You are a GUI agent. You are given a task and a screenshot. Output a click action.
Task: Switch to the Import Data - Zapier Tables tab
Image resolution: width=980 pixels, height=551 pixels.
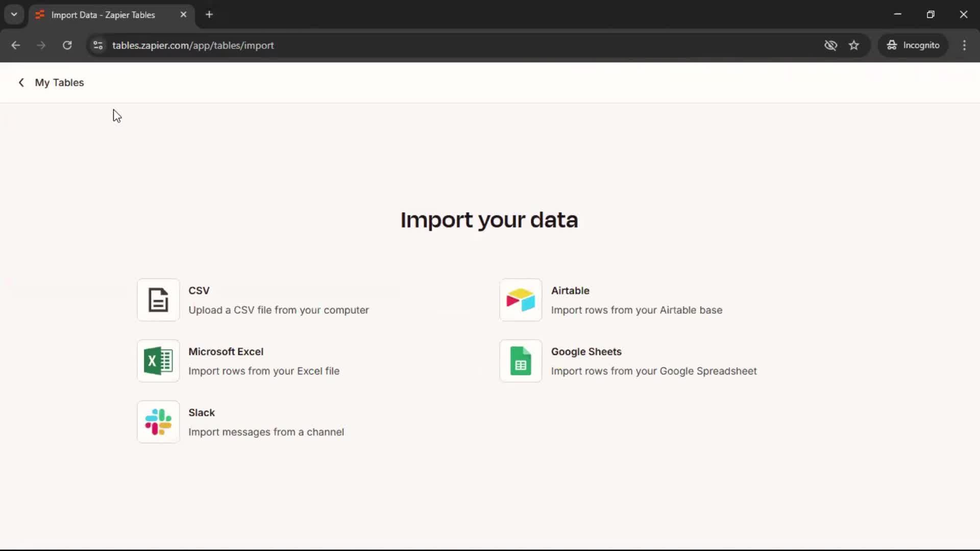[x=111, y=15]
